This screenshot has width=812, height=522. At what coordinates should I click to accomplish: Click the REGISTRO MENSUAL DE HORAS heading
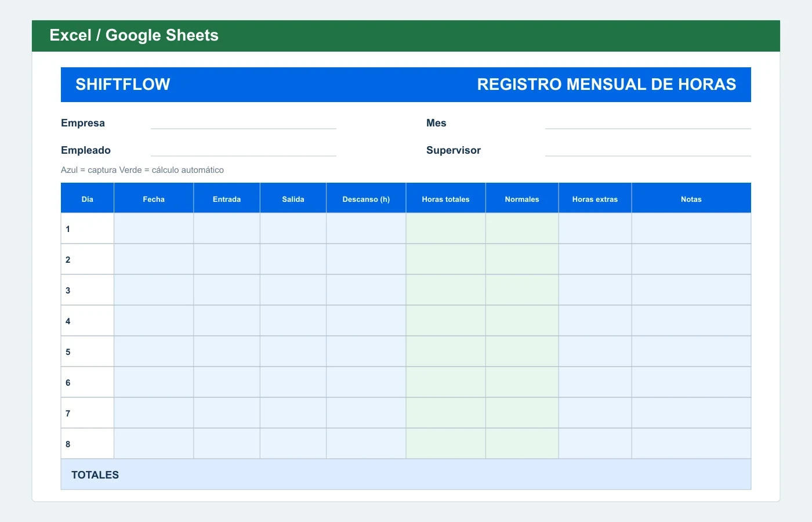click(607, 85)
